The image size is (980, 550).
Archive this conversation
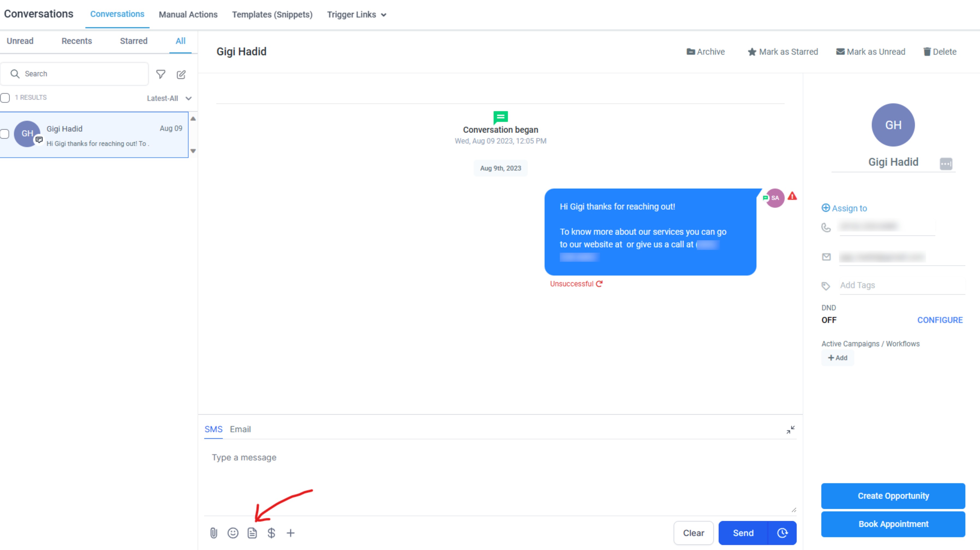coord(705,52)
